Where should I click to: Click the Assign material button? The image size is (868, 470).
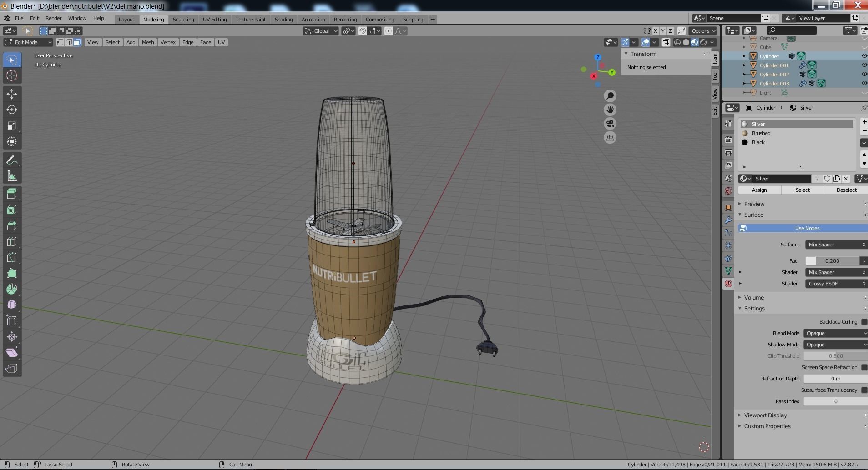(x=759, y=190)
